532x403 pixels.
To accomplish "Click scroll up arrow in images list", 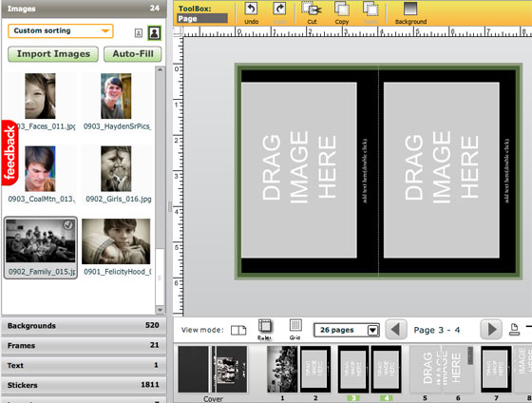I will click(160, 70).
